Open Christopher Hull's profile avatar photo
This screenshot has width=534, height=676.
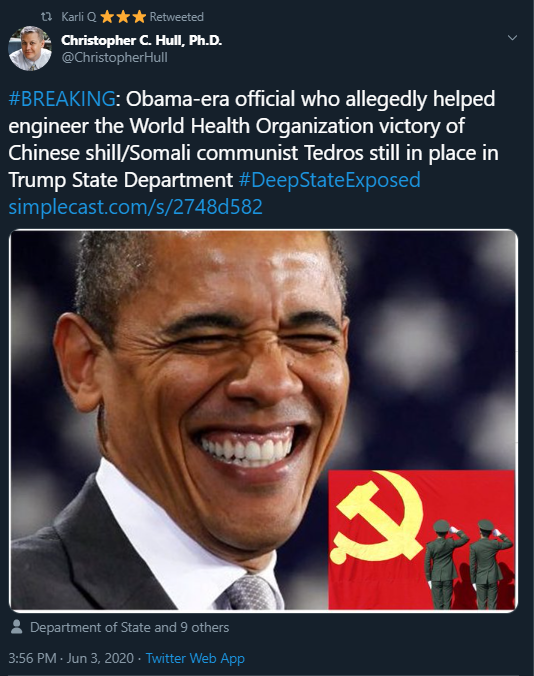click(x=30, y=48)
